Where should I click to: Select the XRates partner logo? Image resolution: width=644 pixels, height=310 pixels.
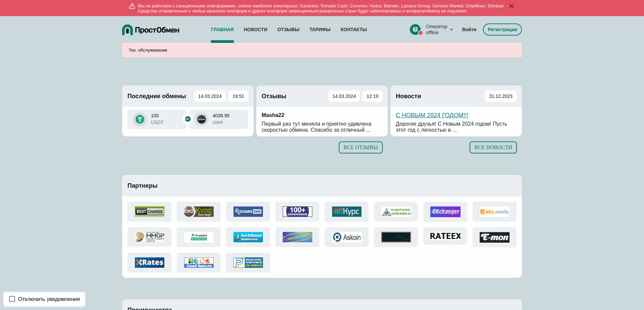(149, 262)
